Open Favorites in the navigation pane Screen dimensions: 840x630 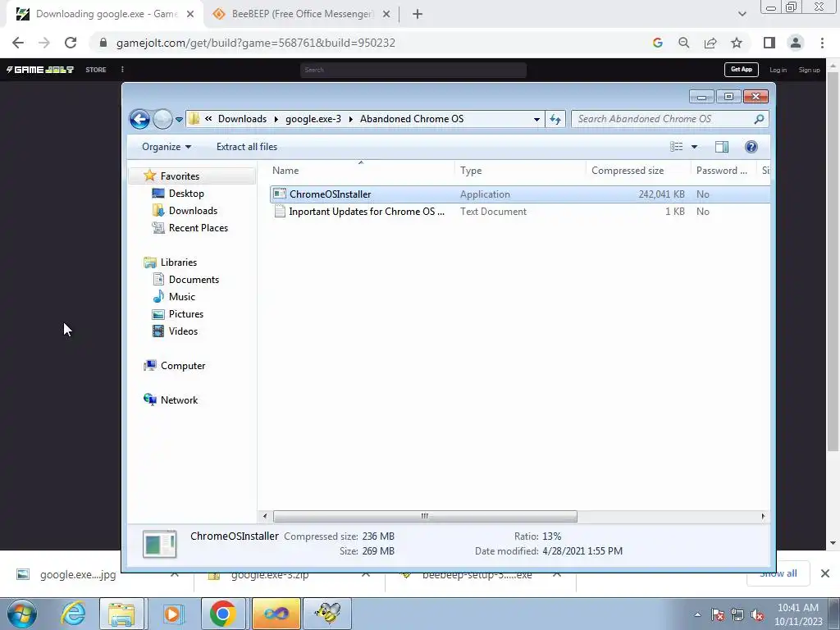[180, 176]
